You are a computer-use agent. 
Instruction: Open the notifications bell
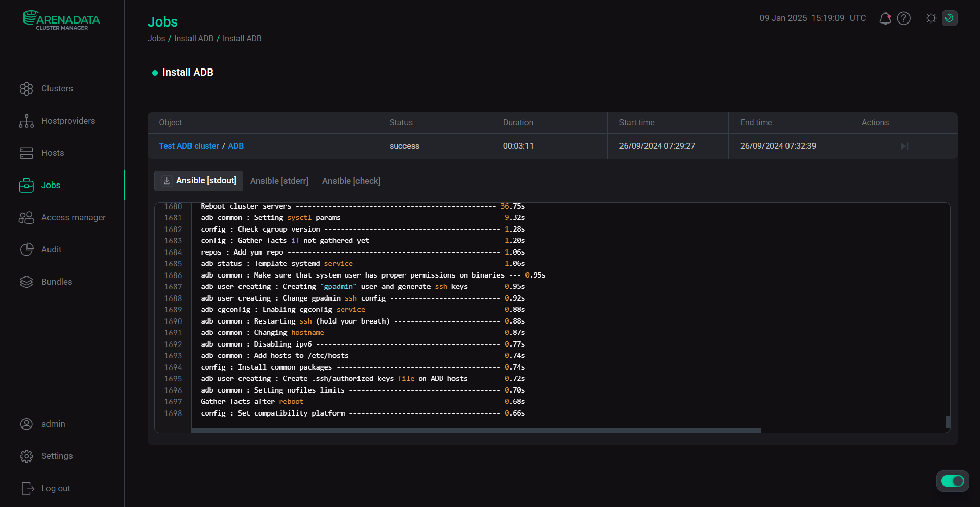[x=885, y=18]
